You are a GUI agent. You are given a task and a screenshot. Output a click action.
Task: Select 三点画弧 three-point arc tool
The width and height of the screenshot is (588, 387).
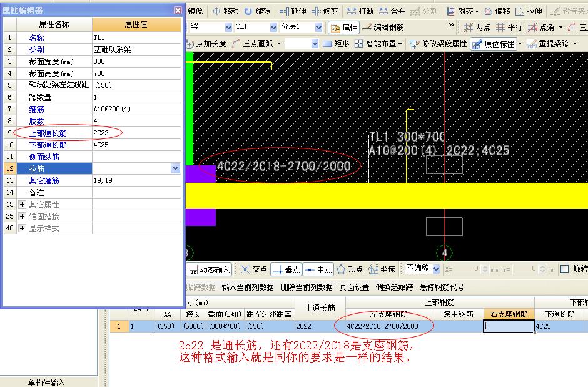pyautogui.click(x=253, y=44)
